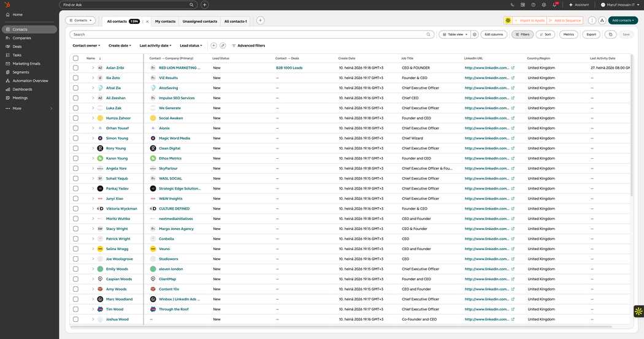
Task: Open the All contacts tab options dots
Action: 143,21
